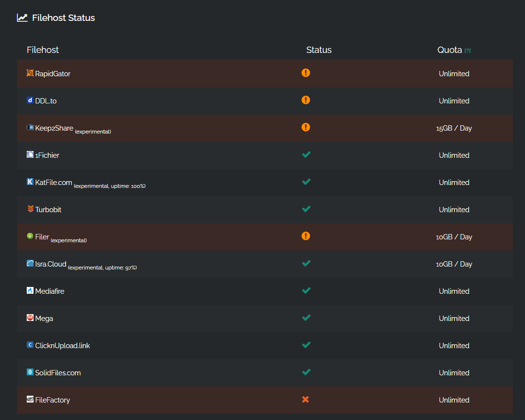Click Filer's (experimental) note

pos(69,240)
